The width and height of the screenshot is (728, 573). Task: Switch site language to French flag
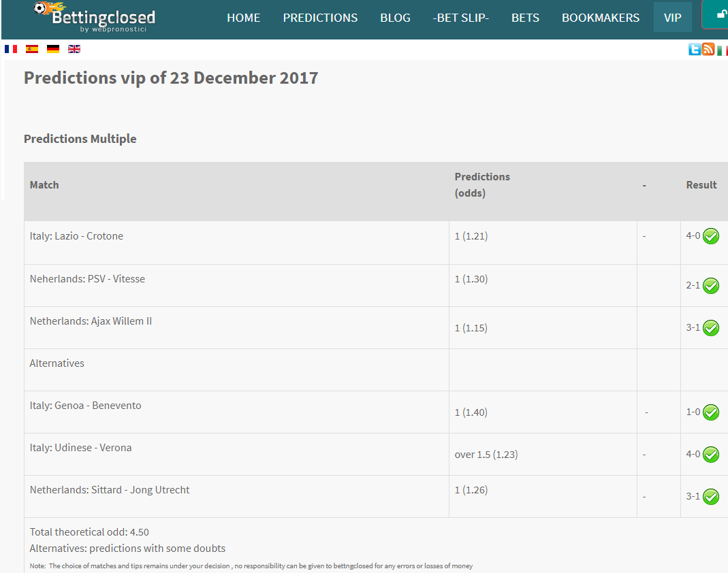click(x=11, y=49)
